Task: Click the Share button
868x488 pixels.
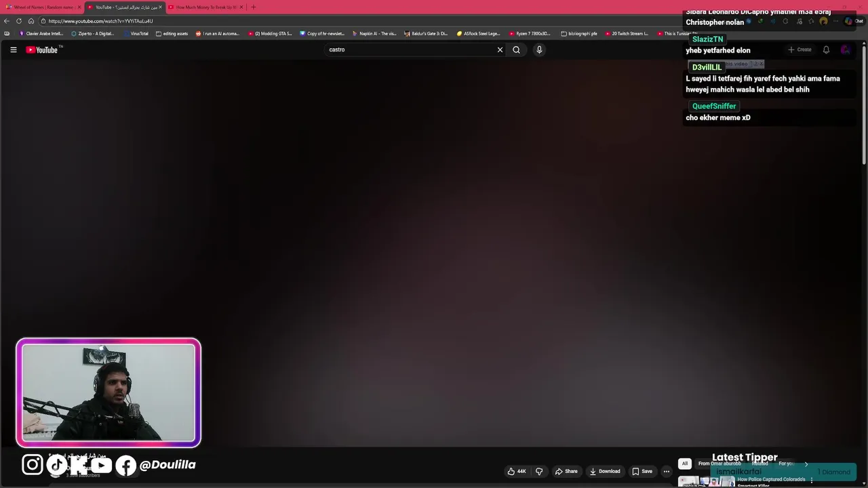Action: 566,471
